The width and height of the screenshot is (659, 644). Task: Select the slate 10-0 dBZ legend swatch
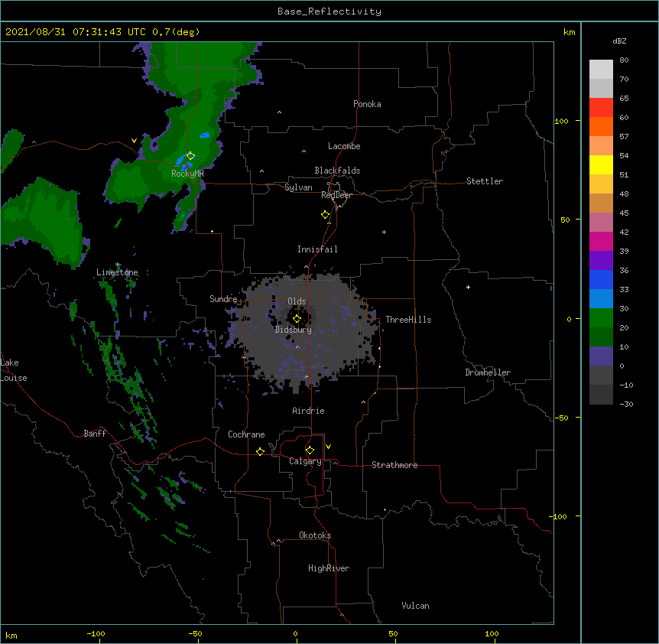tap(601, 356)
